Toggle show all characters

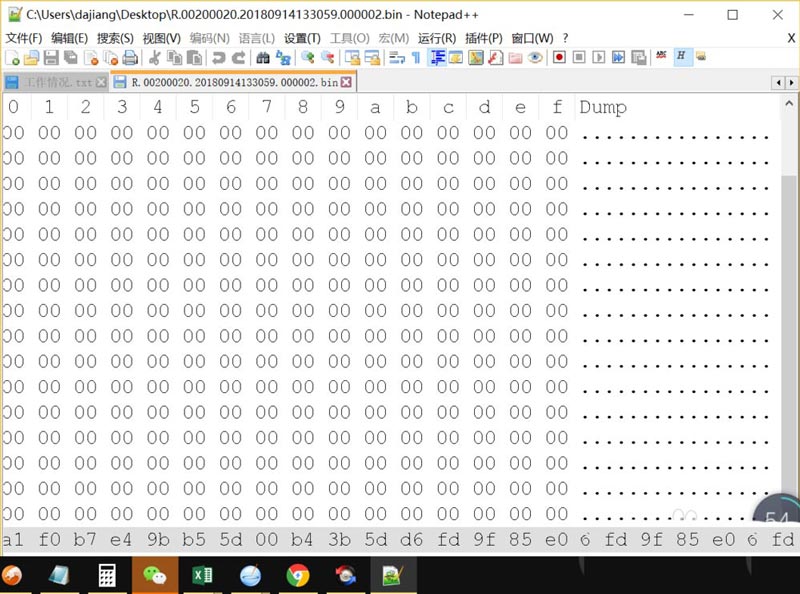coord(417,59)
